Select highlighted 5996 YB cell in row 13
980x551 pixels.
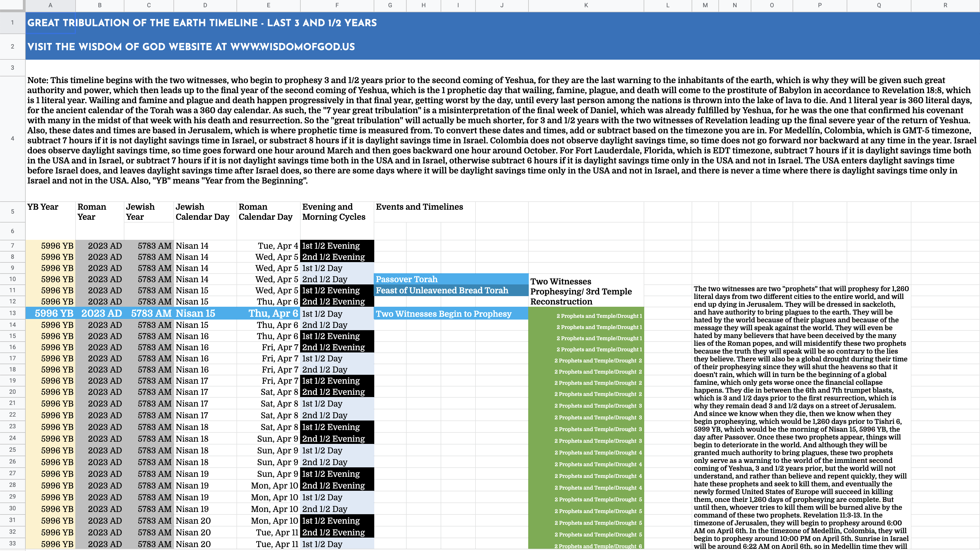coord(50,313)
